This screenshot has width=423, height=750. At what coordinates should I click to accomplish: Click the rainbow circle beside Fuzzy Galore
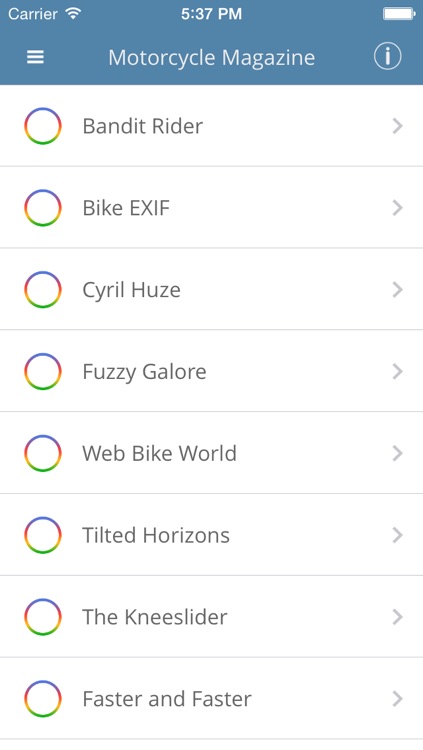[43, 371]
